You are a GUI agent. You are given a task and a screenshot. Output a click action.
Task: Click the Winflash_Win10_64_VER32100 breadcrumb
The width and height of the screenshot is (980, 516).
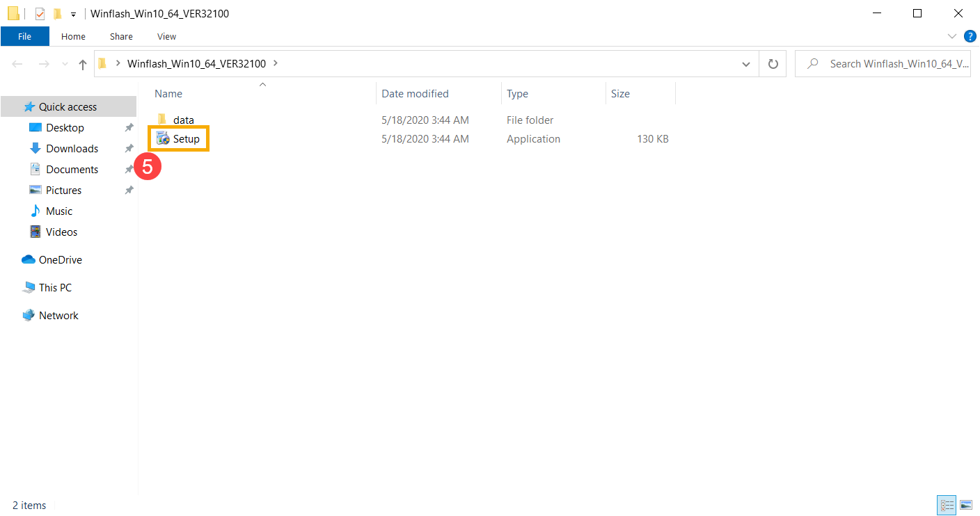[196, 63]
